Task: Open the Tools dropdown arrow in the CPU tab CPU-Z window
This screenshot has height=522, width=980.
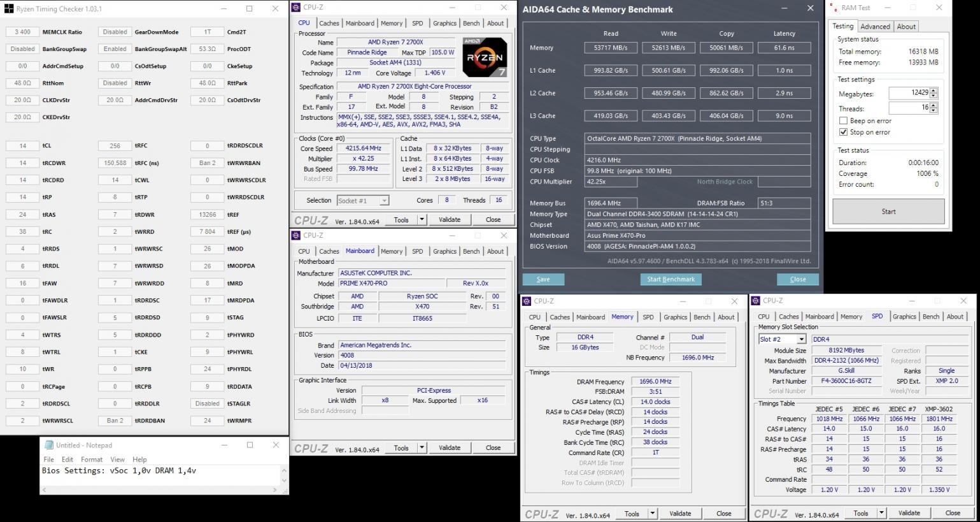Action: pos(422,219)
